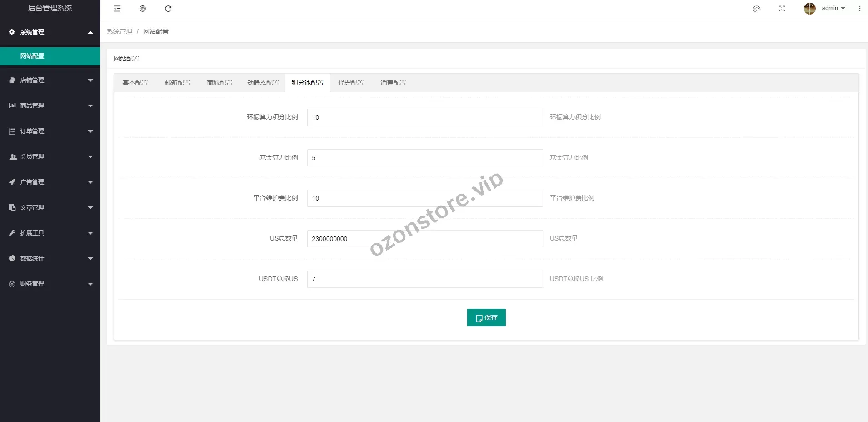Image resolution: width=868 pixels, height=422 pixels.
Task: Click the 保存 save button
Action: click(486, 317)
